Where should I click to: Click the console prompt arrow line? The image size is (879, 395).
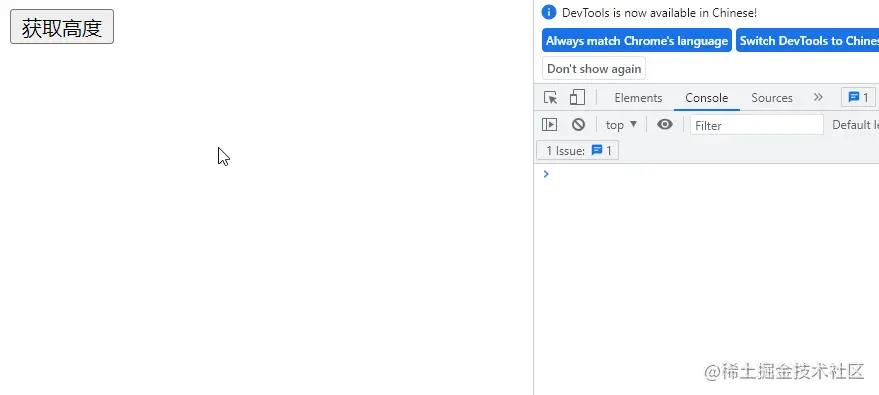(706, 174)
